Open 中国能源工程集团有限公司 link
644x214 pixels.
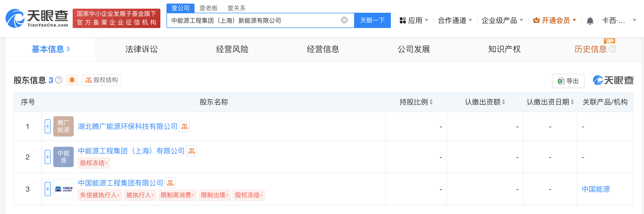point(120,183)
